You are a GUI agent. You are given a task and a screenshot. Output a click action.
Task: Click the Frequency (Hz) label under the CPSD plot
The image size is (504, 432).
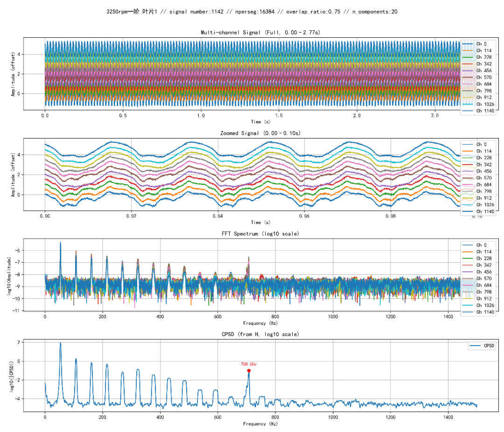(260, 424)
